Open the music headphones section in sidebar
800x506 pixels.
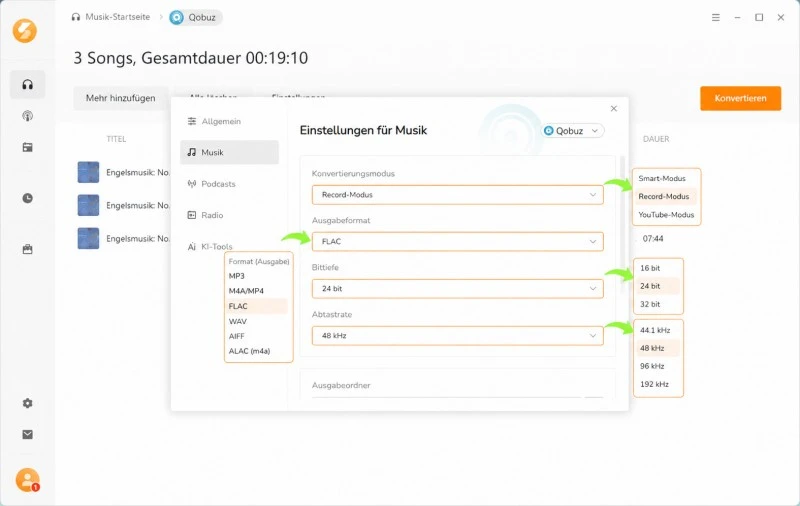coord(28,85)
